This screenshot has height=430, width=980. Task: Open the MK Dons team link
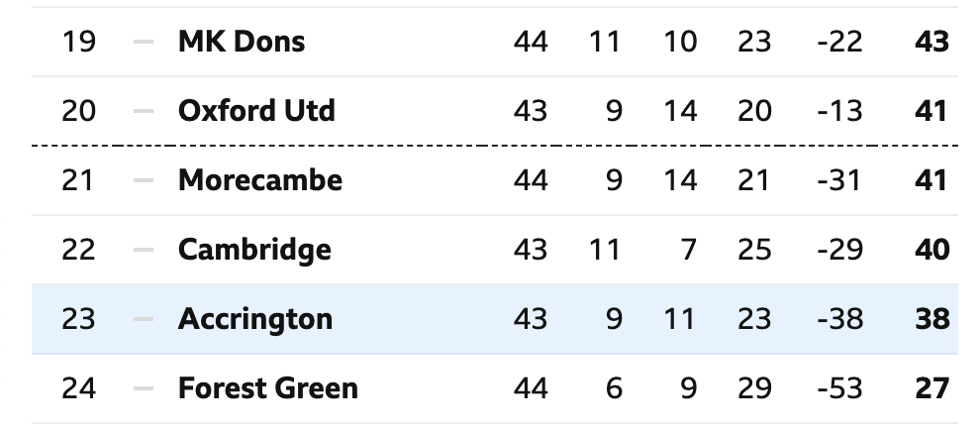tap(242, 42)
